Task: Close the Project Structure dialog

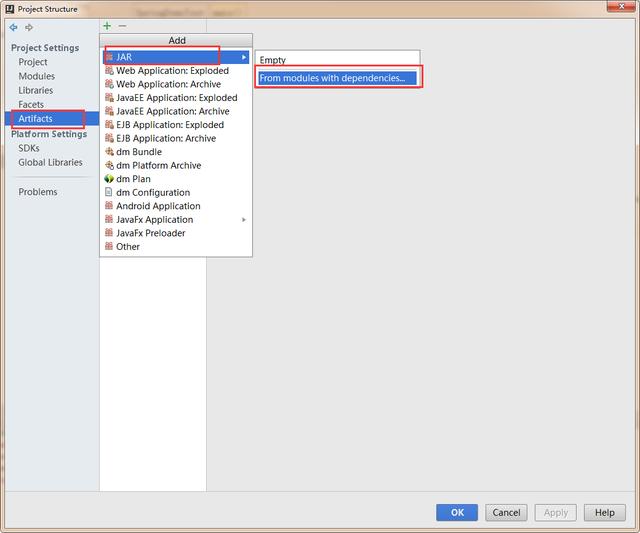Action: coord(621,6)
